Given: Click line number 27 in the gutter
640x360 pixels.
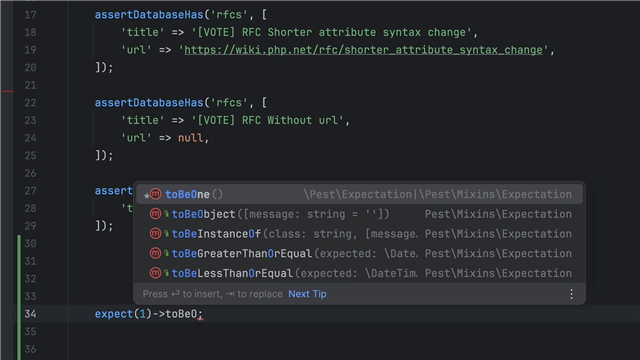Looking at the screenshot, I should coord(30,191).
